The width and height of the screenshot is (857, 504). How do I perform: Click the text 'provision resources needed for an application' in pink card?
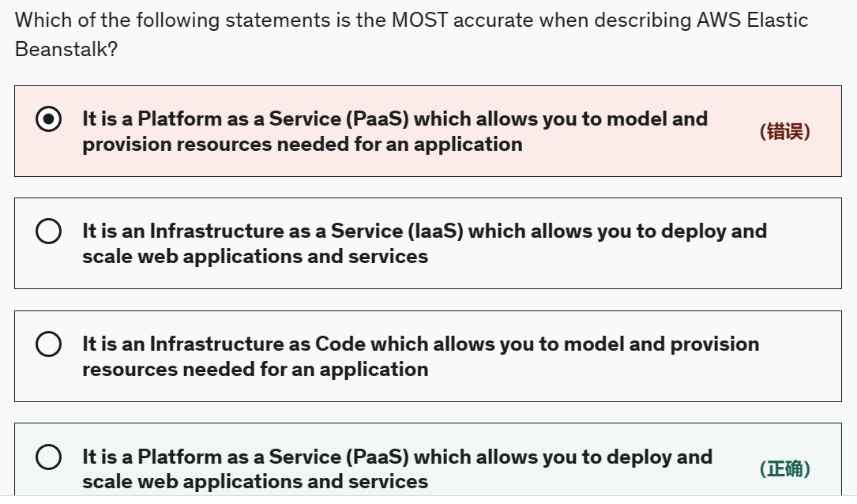[x=302, y=145]
